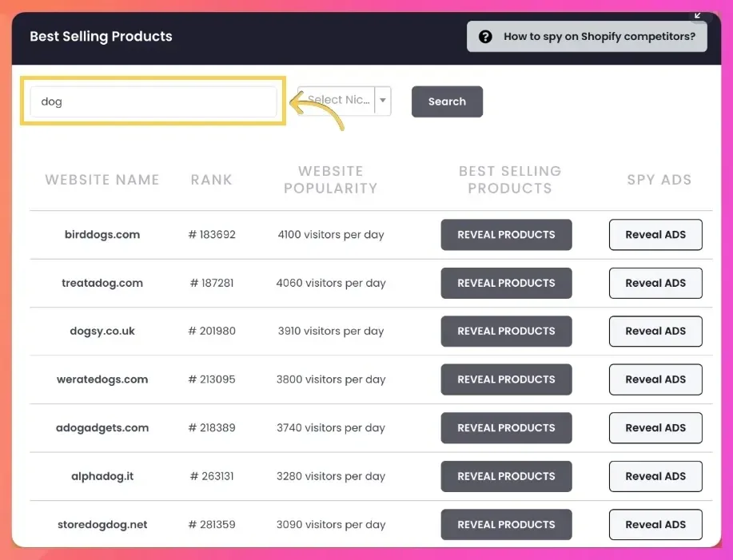The height and width of the screenshot is (560, 733).
Task: Reveal ADS for birddogs.com
Action: 655,234
